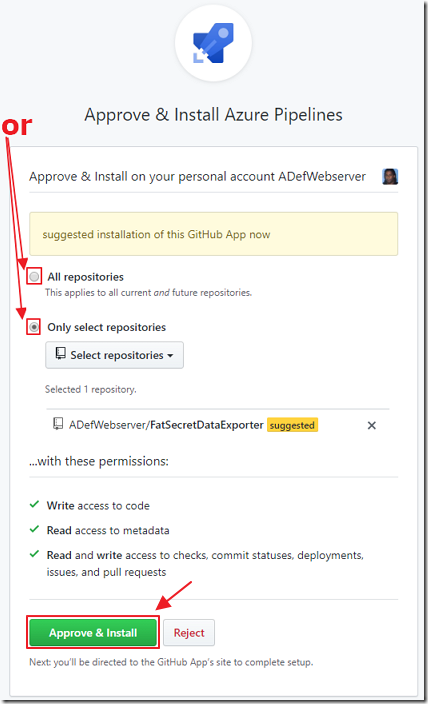
Task: Click the checkmark beside Read and write access
Action: click(x=34, y=554)
